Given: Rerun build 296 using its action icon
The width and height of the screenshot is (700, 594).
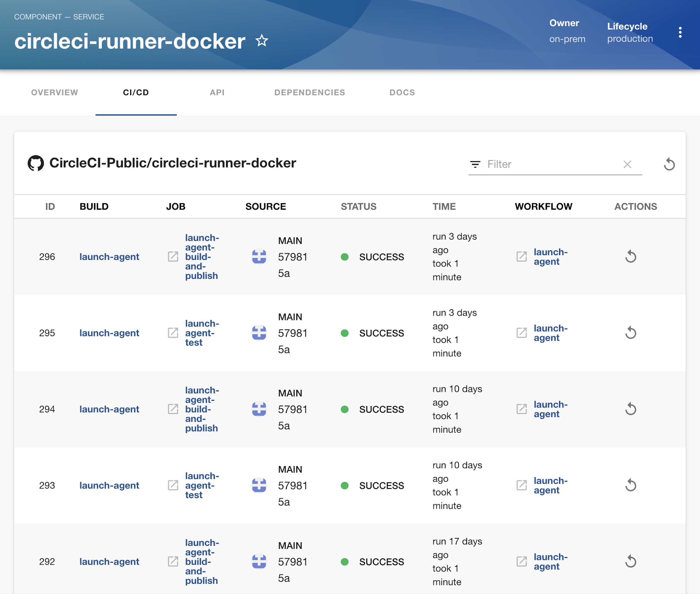Looking at the screenshot, I should click(630, 257).
